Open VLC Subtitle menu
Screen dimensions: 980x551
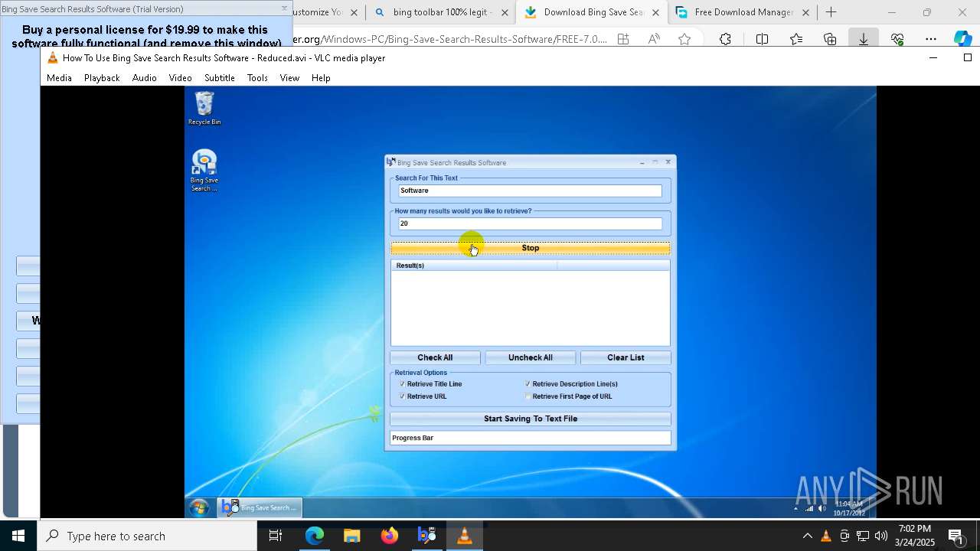(x=220, y=78)
